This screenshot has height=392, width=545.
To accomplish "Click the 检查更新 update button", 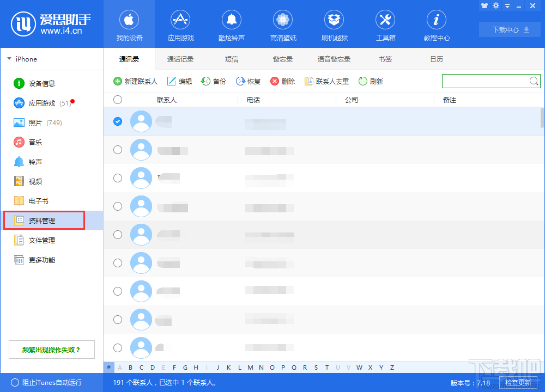I will [518, 383].
